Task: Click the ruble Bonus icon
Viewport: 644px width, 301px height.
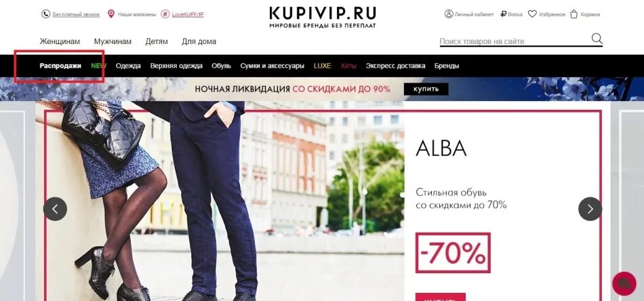Action: (503, 14)
